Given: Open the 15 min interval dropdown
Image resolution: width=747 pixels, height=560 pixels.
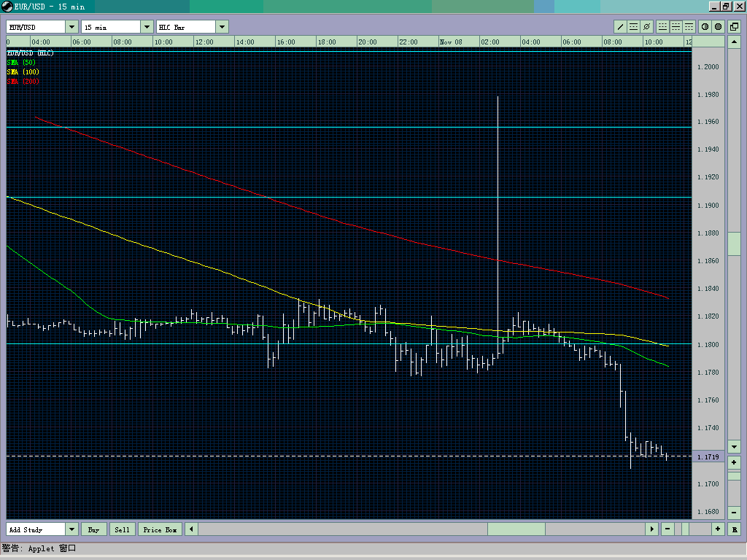Looking at the screenshot, I should pos(146,26).
